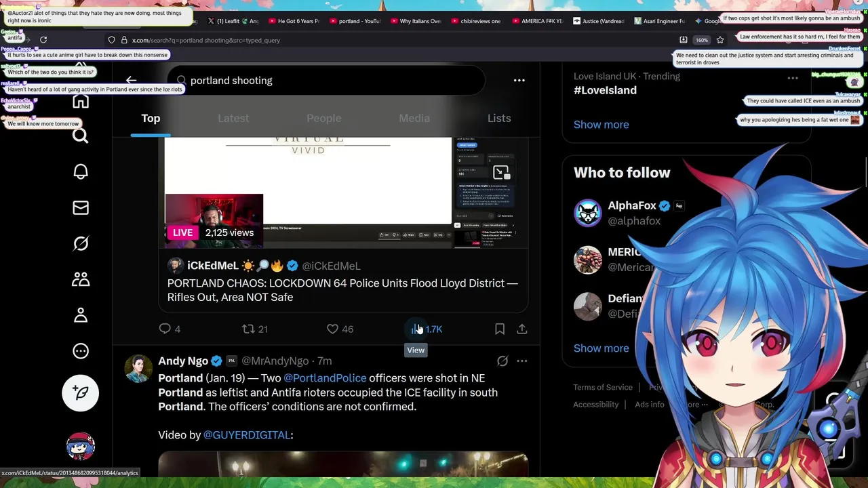
Task: Switch to the Media tab
Action: point(414,119)
